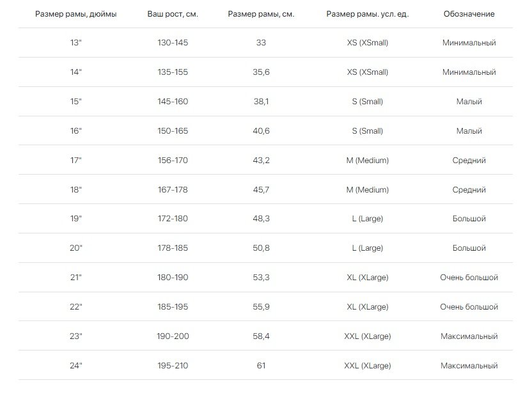Click the 'Размер рамы. усл. ед.' header
This screenshot has width=532, height=394.
click(368, 14)
